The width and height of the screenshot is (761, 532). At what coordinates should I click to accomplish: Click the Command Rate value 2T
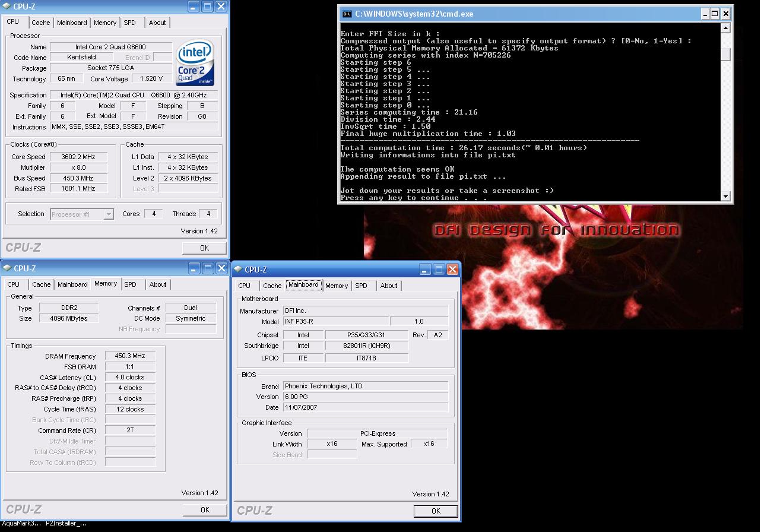pos(130,430)
